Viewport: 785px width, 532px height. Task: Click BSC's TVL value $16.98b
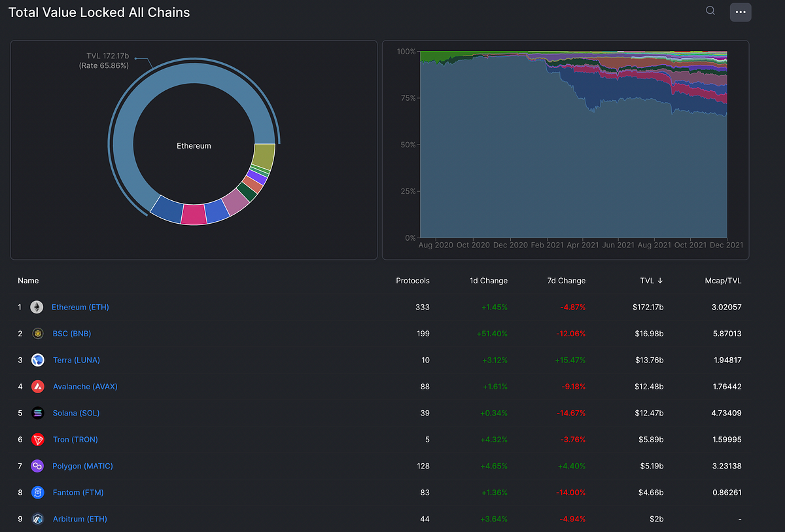click(x=648, y=334)
